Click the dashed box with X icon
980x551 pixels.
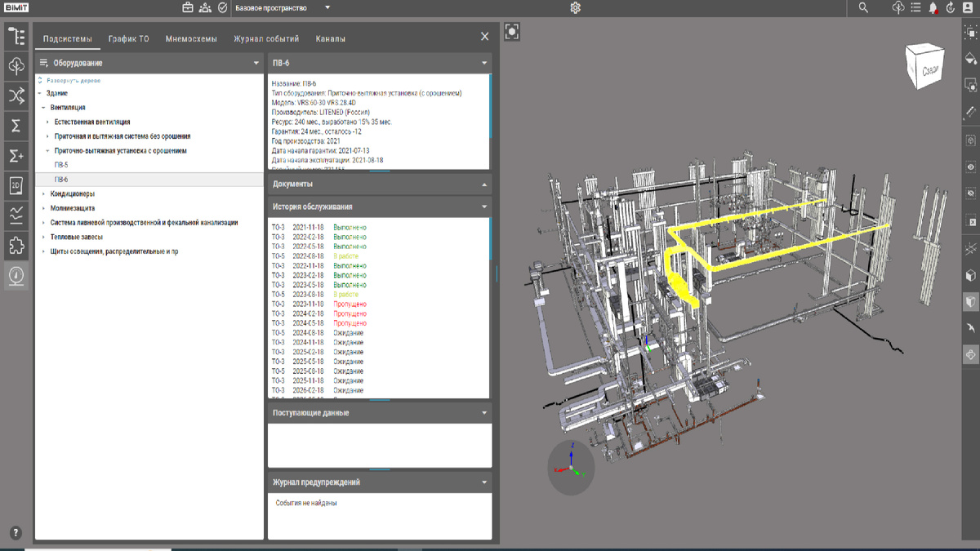click(x=970, y=221)
